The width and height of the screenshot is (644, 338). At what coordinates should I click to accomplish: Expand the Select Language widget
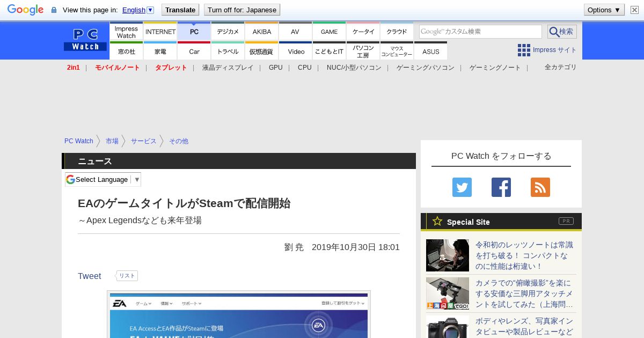tap(103, 179)
